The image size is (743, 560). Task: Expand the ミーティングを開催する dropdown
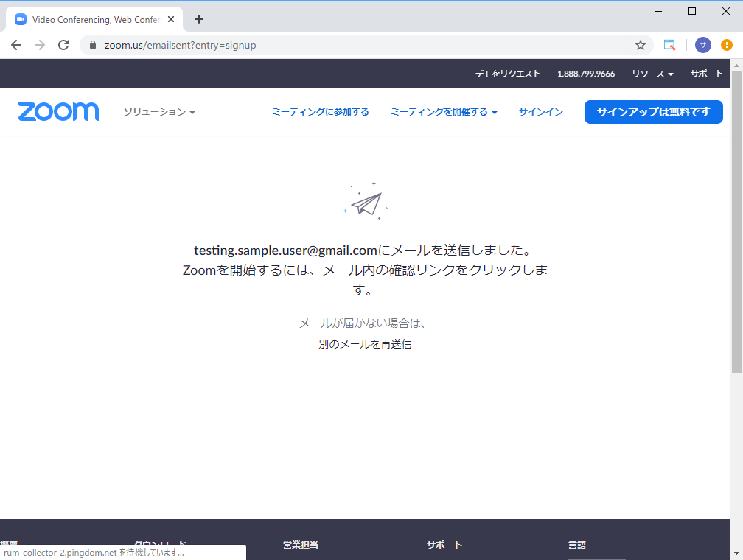(x=443, y=112)
